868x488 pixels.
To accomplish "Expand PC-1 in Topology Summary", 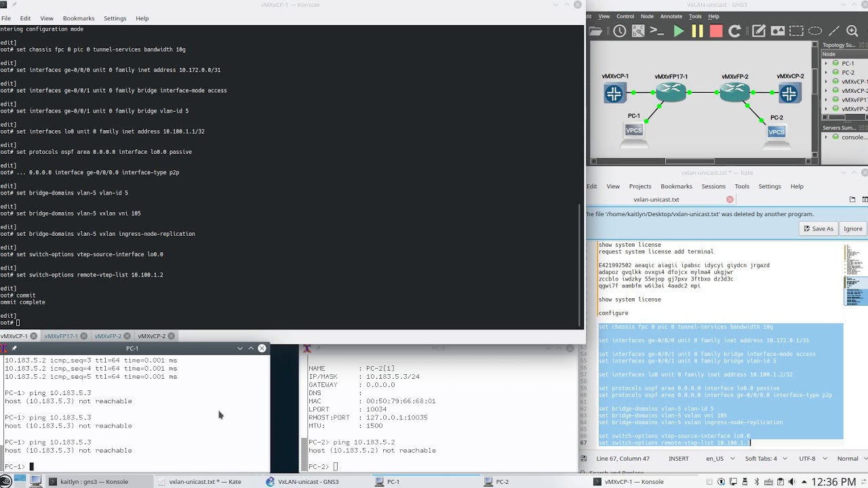I will point(827,63).
